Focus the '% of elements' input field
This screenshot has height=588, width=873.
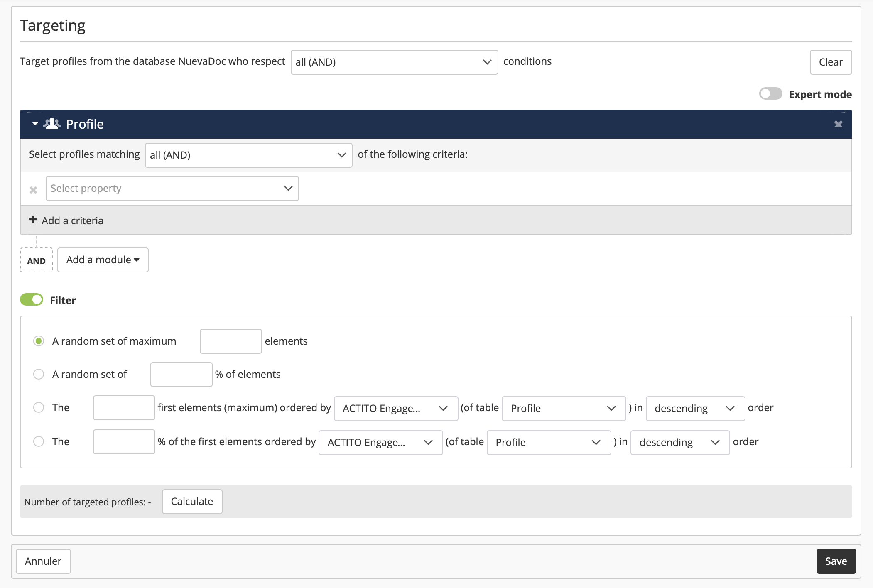point(181,375)
